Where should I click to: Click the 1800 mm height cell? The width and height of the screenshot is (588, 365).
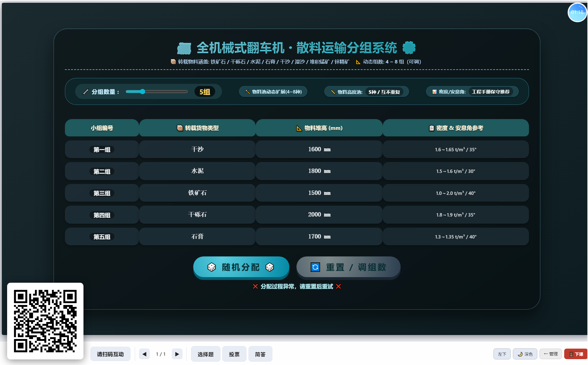319,171
